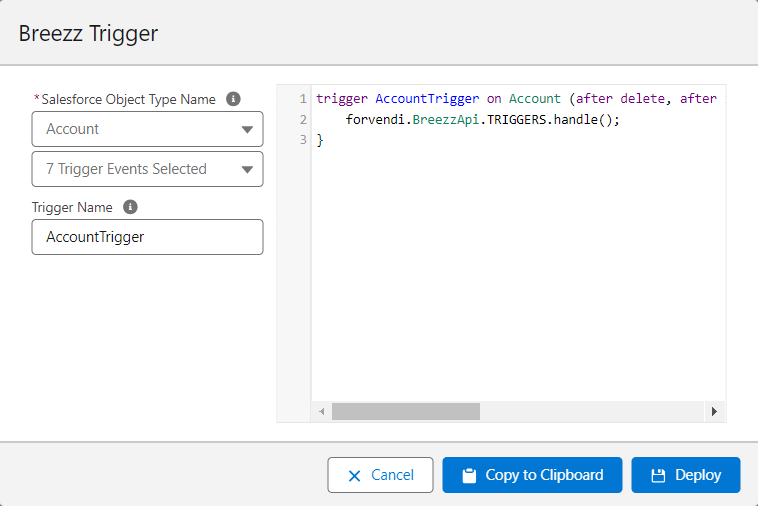Click the first code line trigger AccountTrigger
Screen dimensions: 758x506
(520, 99)
